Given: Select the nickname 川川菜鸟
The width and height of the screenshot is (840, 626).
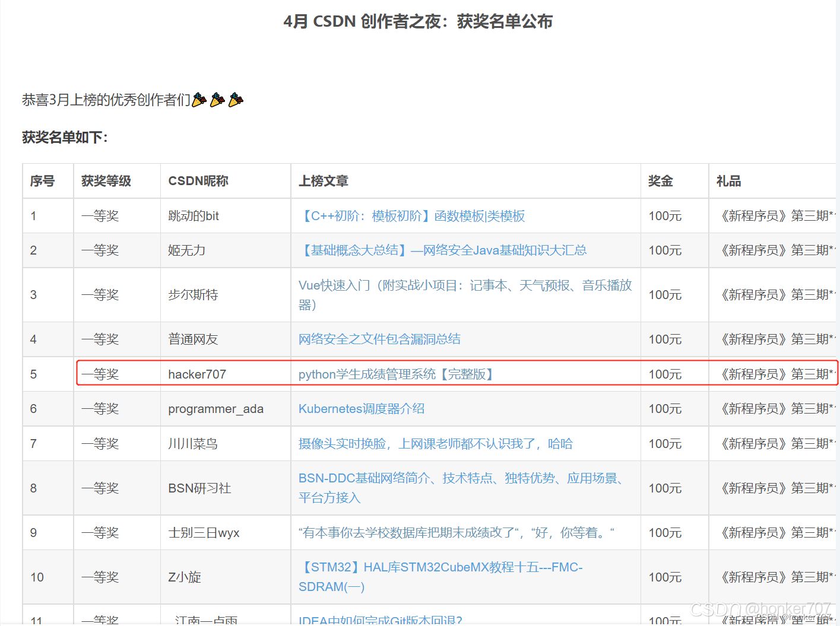Looking at the screenshot, I should tap(194, 444).
